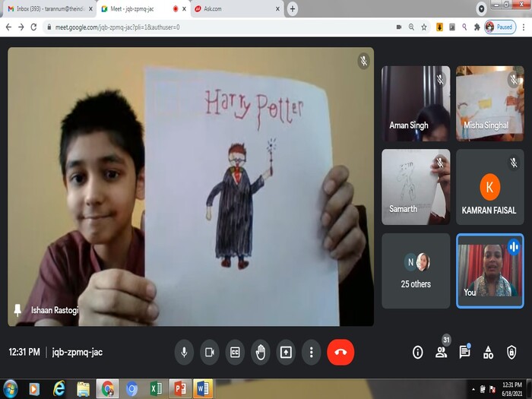This screenshot has width=532, height=399.
Task: Select KAMRAN FAISAL's tile
Action: point(490,187)
